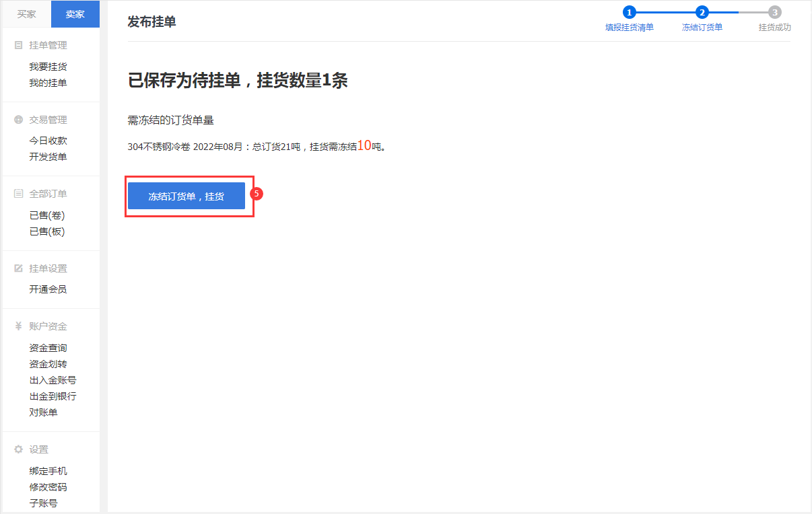Click the 全部订单 section heading
Viewport: 812px width, 514px height.
(48, 194)
